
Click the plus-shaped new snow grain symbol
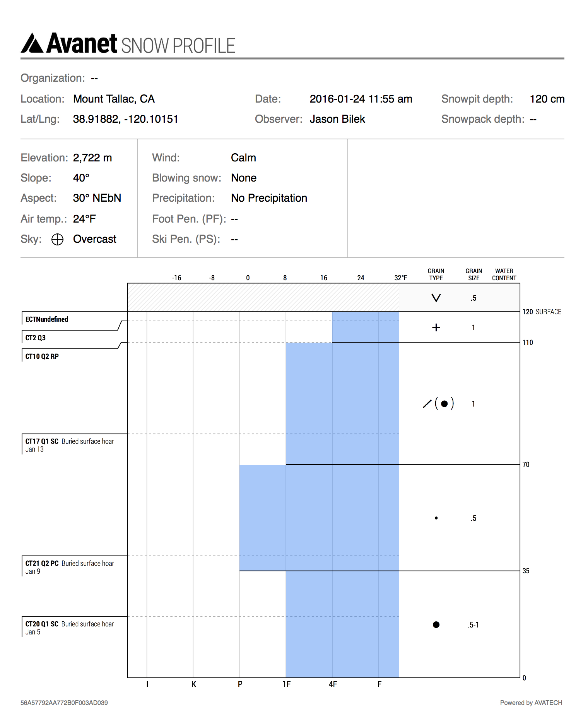436,327
